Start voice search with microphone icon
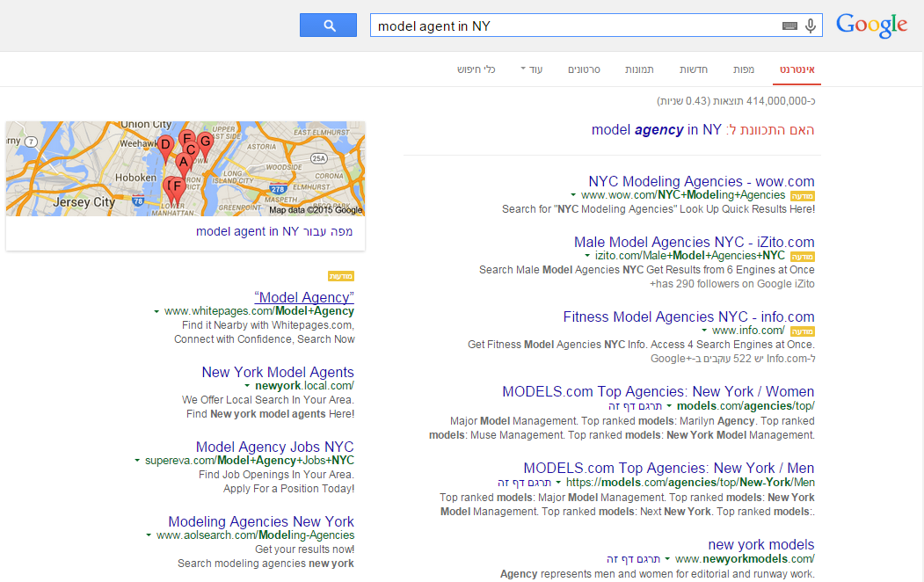The width and height of the screenshot is (924, 582). click(x=810, y=26)
